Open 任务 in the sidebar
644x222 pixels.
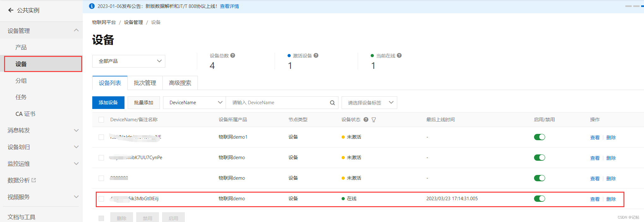click(x=21, y=97)
